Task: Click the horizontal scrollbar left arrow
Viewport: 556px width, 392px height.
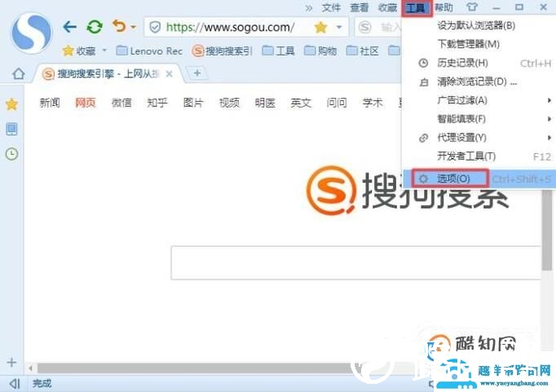Action: click(x=30, y=368)
